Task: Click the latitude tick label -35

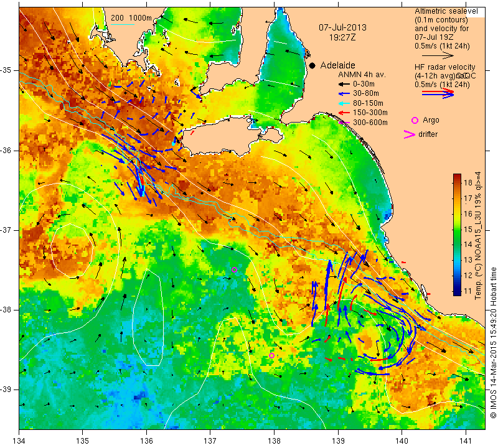Action: (7, 70)
